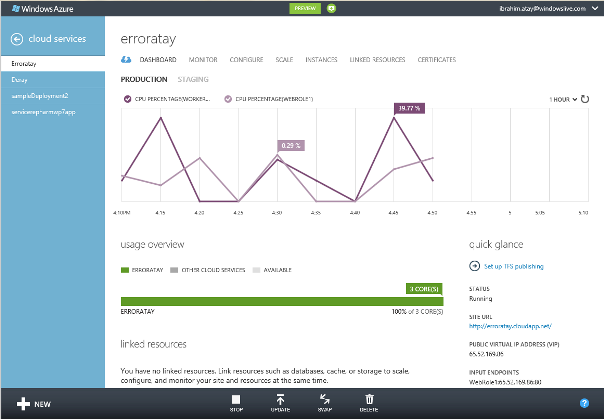Click the green icon beside PREVIEW
604x419 pixels.
tap(331, 8)
